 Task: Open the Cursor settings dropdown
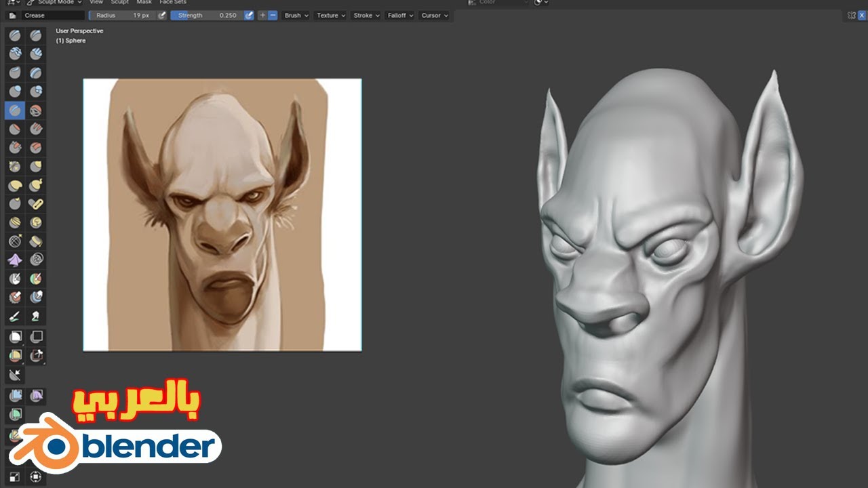point(435,15)
